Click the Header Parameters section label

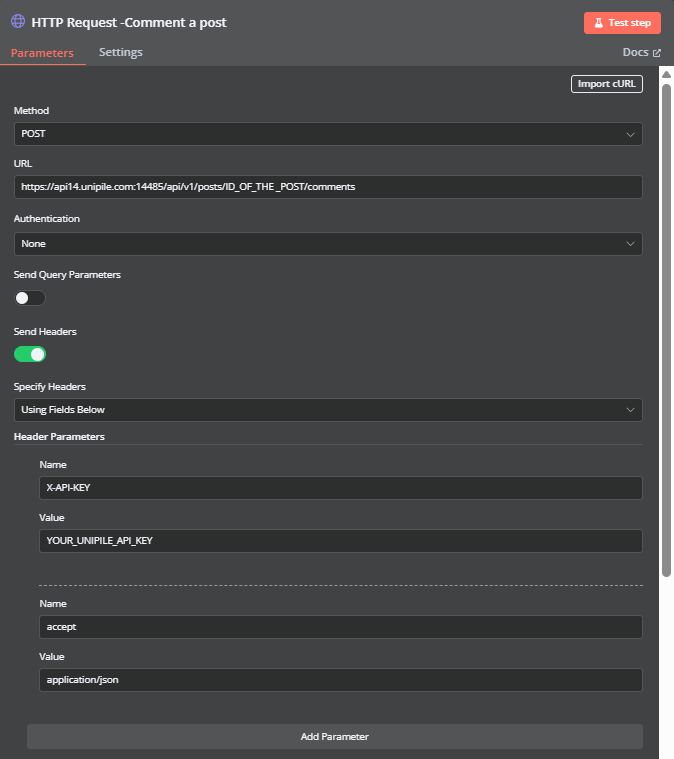59,437
